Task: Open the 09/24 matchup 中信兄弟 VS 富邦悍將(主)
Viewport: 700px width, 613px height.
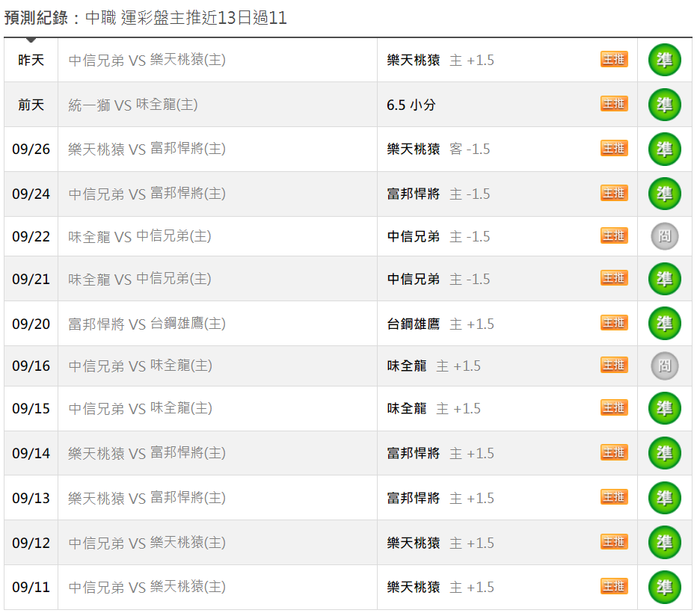Action: [147, 194]
